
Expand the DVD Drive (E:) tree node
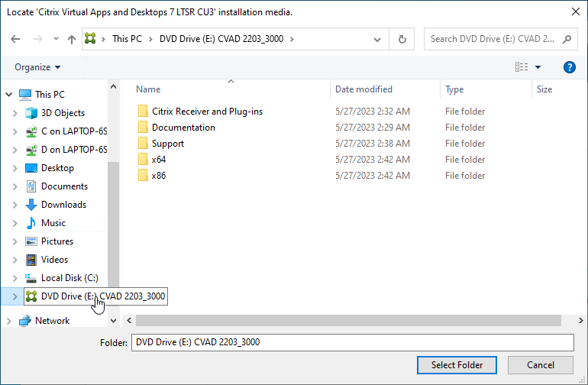click(15, 296)
